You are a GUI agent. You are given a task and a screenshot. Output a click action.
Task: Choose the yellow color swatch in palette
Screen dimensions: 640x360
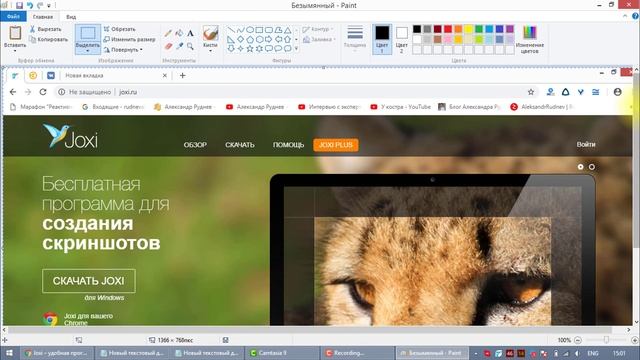(469, 29)
